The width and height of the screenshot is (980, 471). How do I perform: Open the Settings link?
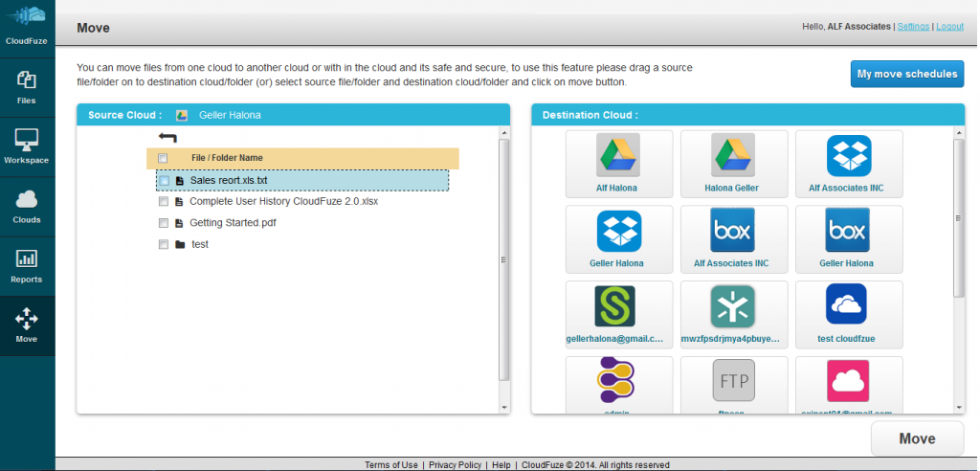point(913,26)
